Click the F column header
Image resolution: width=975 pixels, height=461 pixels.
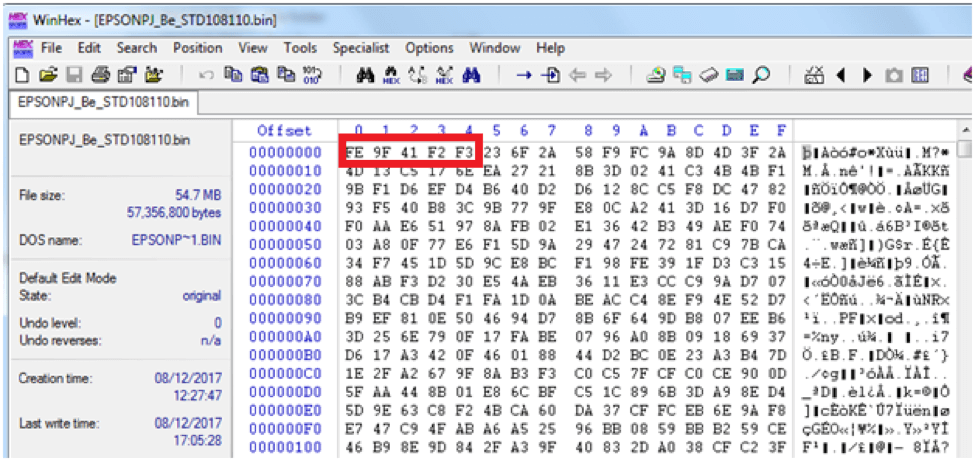pos(781,131)
